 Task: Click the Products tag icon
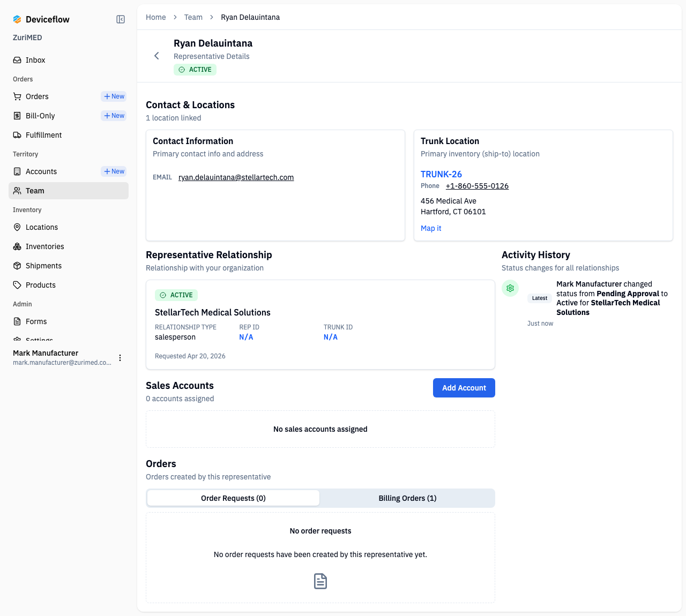(x=17, y=285)
